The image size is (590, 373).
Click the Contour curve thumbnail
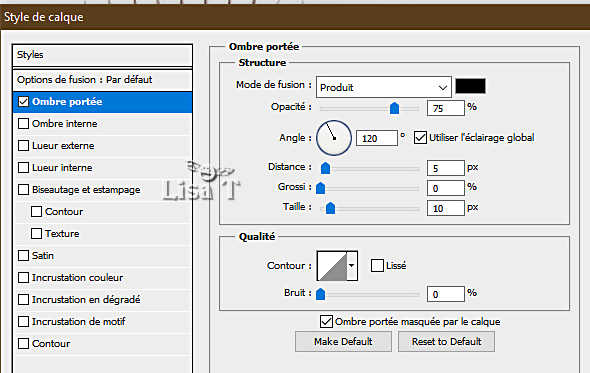332,266
